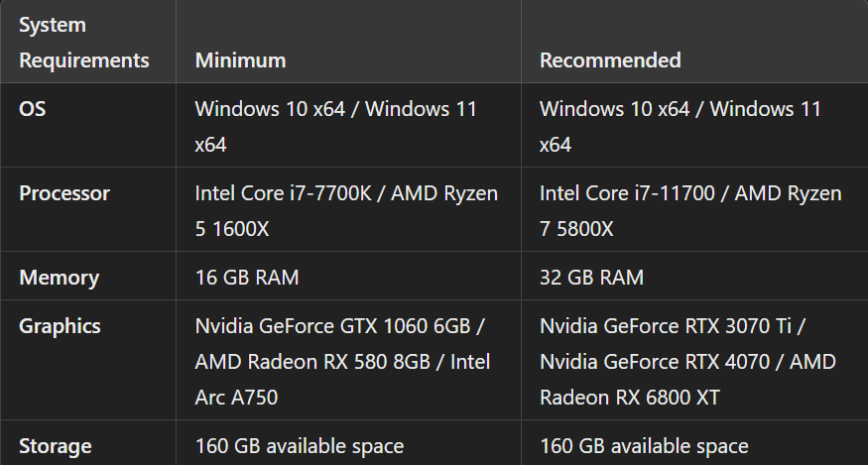Select the Graphics row label

point(60,326)
